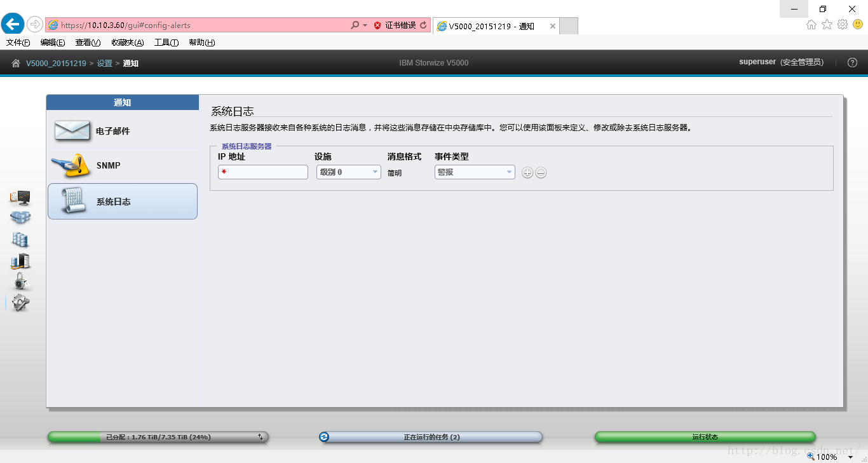This screenshot has height=463, width=868.
Task: Click the running tasks refresh icon
Action: click(x=325, y=437)
